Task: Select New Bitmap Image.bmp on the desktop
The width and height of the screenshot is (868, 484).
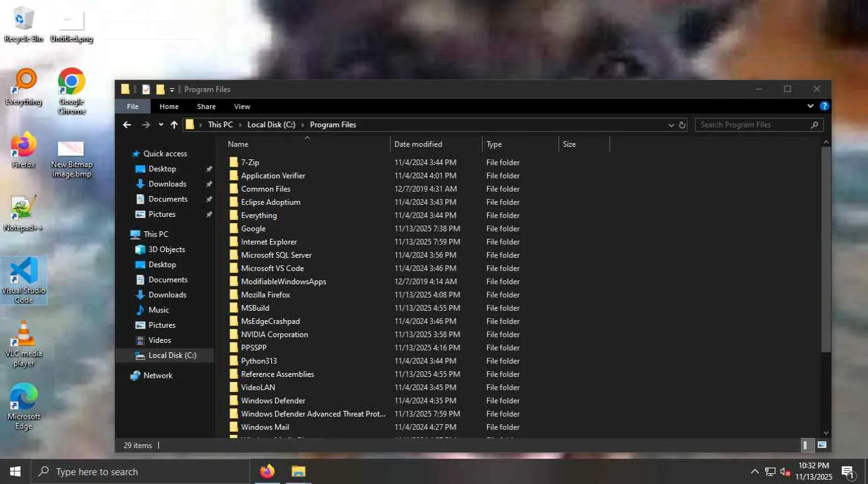Action: click(71, 158)
